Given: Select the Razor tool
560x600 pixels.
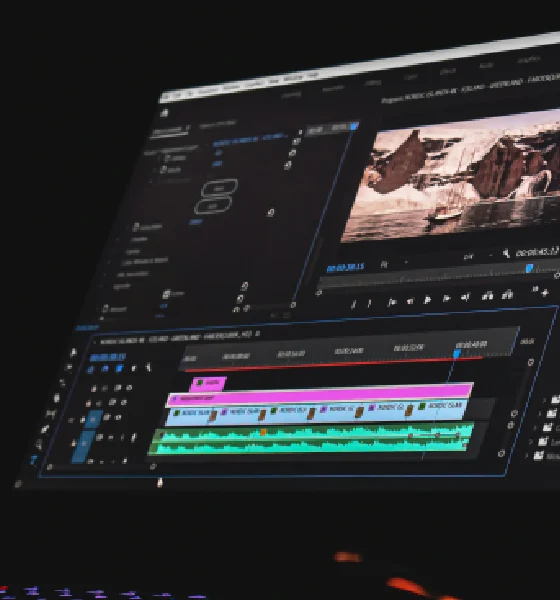Looking at the screenshot, I should tap(57, 398).
